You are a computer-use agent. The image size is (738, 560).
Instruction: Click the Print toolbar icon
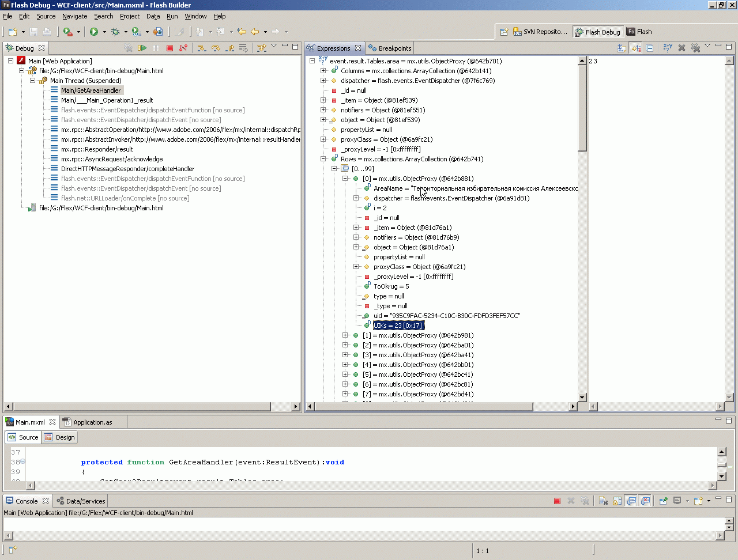(x=47, y=32)
